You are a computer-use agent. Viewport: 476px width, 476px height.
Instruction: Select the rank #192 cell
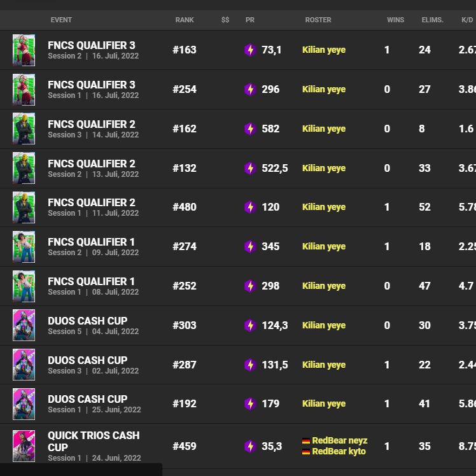click(x=185, y=403)
